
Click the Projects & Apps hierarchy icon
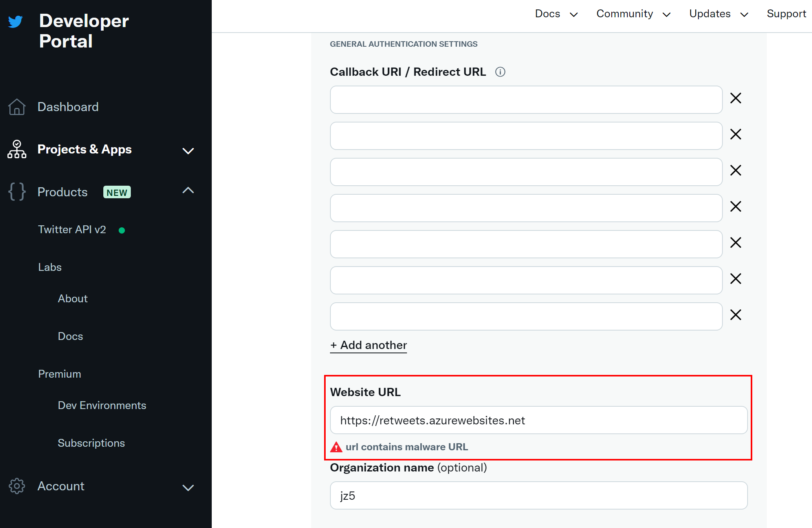(17, 149)
